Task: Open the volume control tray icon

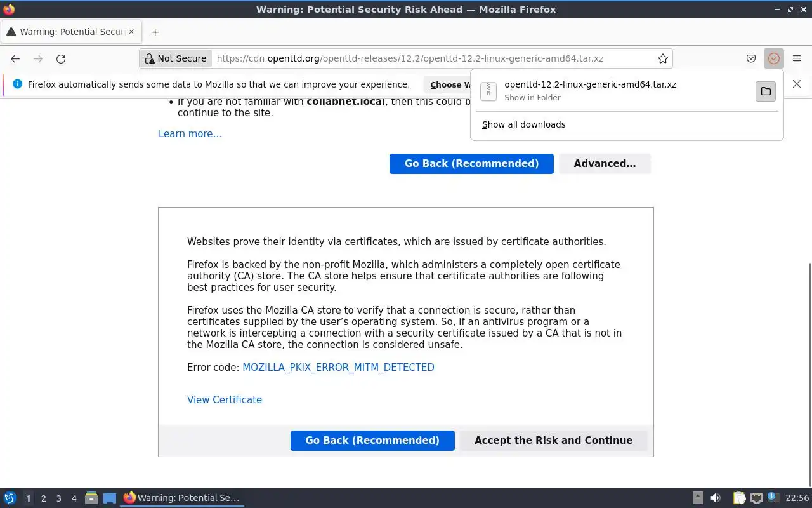Action: click(x=716, y=498)
